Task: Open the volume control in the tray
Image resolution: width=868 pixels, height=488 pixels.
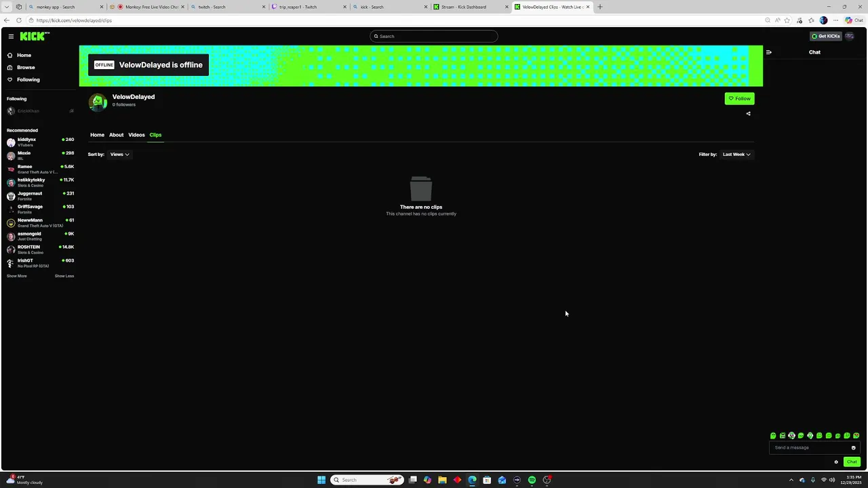Action: [832, 480]
